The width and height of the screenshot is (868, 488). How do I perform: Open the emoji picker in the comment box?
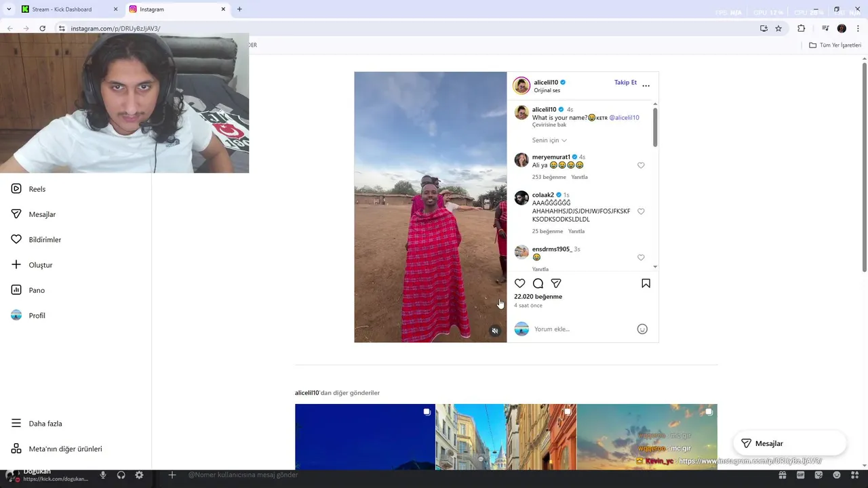click(642, 329)
